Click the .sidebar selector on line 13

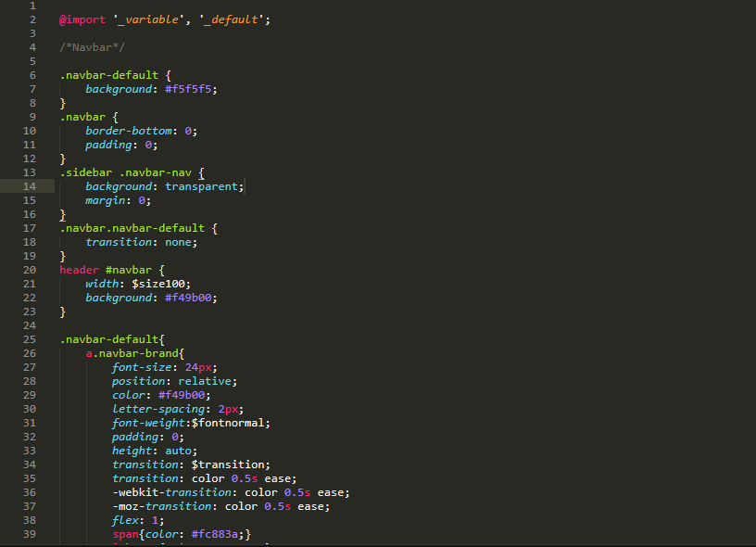pyautogui.click(x=86, y=172)
